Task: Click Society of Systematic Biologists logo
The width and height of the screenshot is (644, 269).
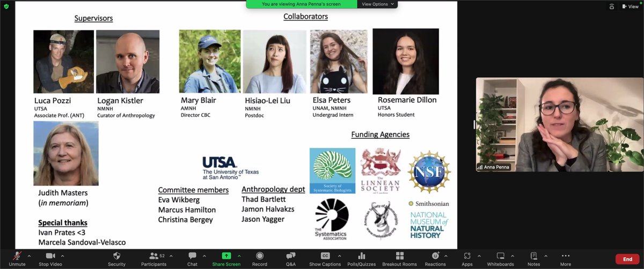Action: [332, 170]
